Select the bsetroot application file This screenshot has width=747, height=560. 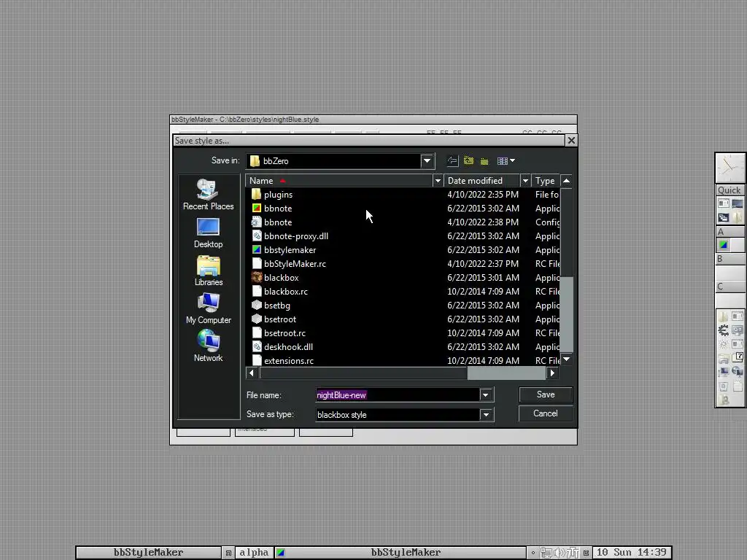tap(279, 319)
